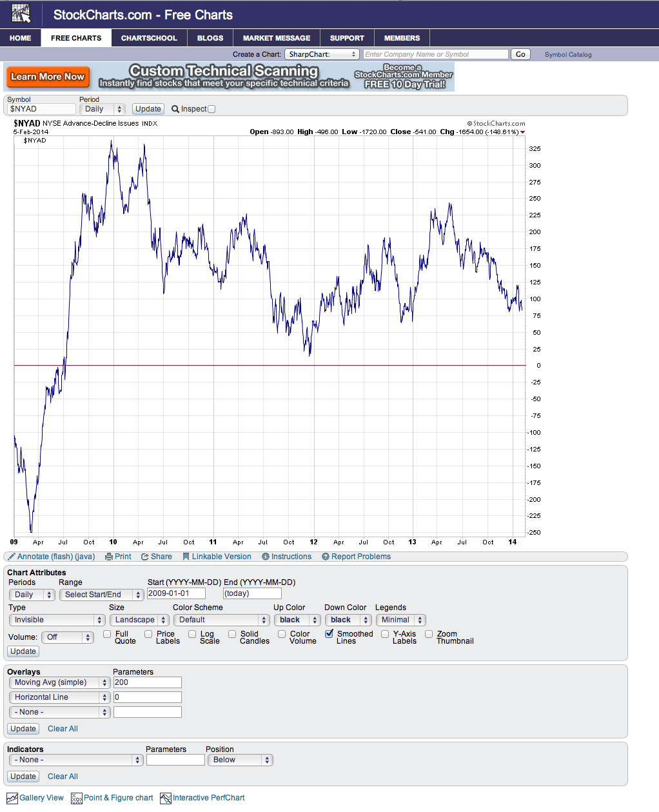The width and height of the screenshot is (659, 812).
Task: Click the End date field (today)
Action: [252, 593]
